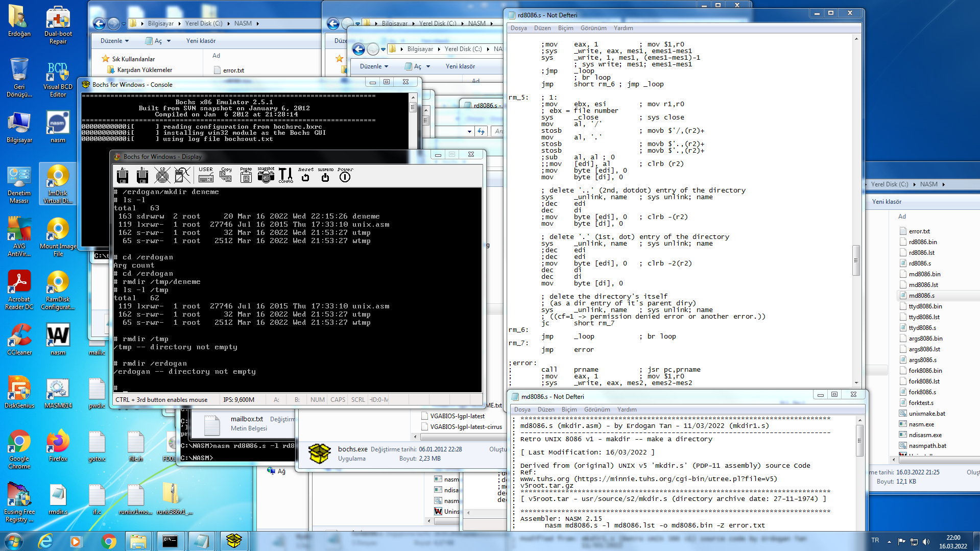Select fork8086.bin in the file list
This screenshot has height=551, width=980.
[925, 371]
